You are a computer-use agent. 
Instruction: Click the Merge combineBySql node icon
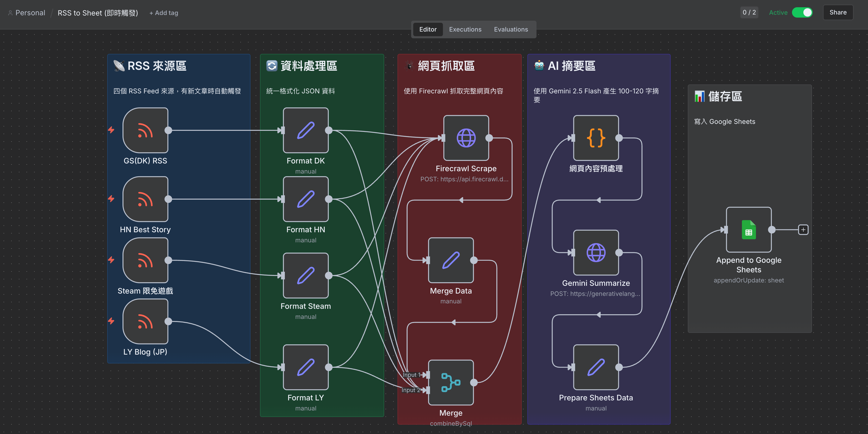(x=451, y=383)
